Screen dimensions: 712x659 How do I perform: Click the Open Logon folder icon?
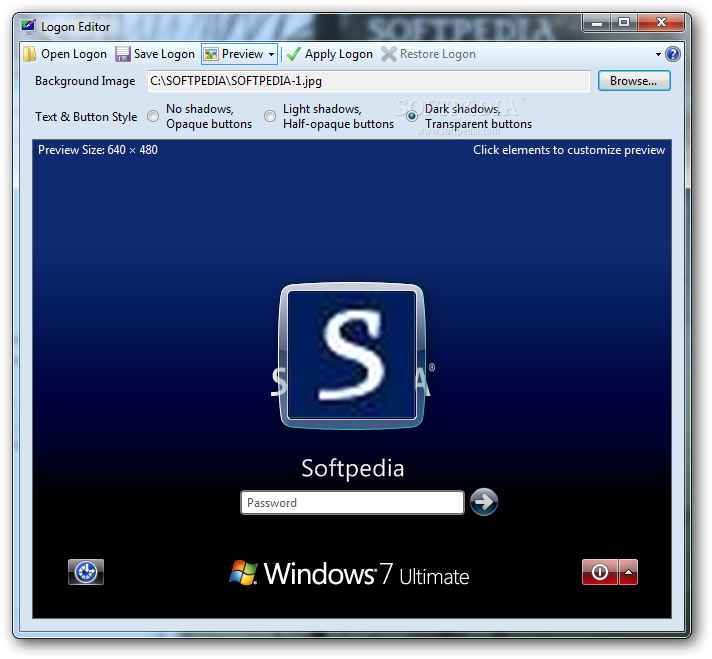tap(30, 54)
